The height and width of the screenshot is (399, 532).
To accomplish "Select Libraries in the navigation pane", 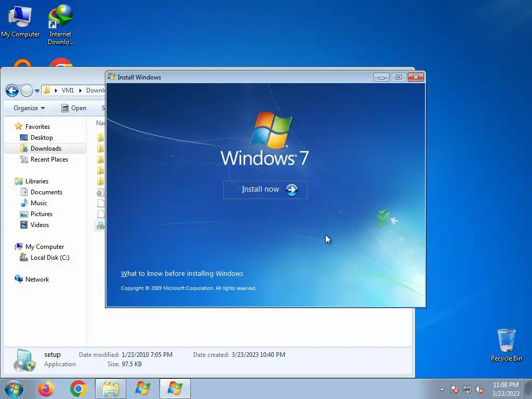I will (x=37, y=181).
